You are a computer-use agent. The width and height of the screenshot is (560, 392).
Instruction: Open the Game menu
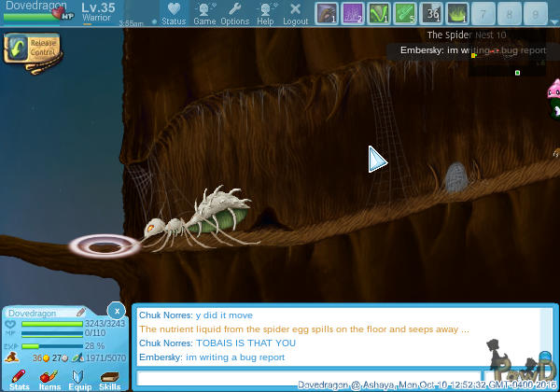click(x=204, y=12)
